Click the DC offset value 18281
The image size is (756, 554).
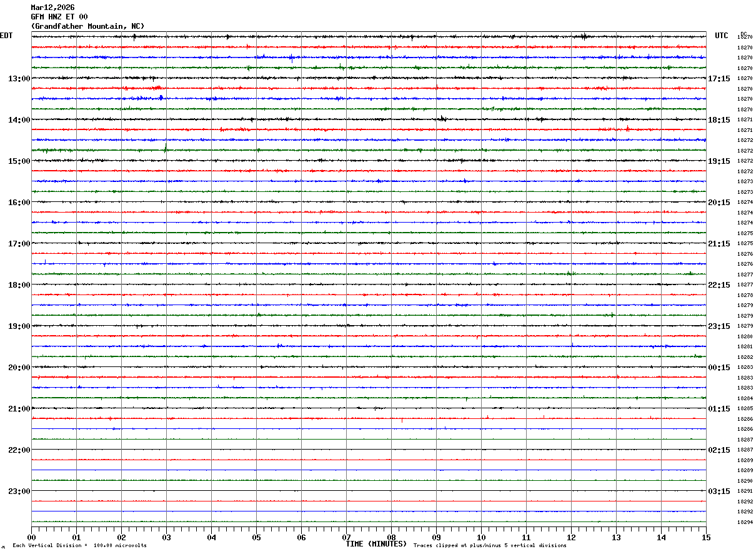(x=745, y=346)
